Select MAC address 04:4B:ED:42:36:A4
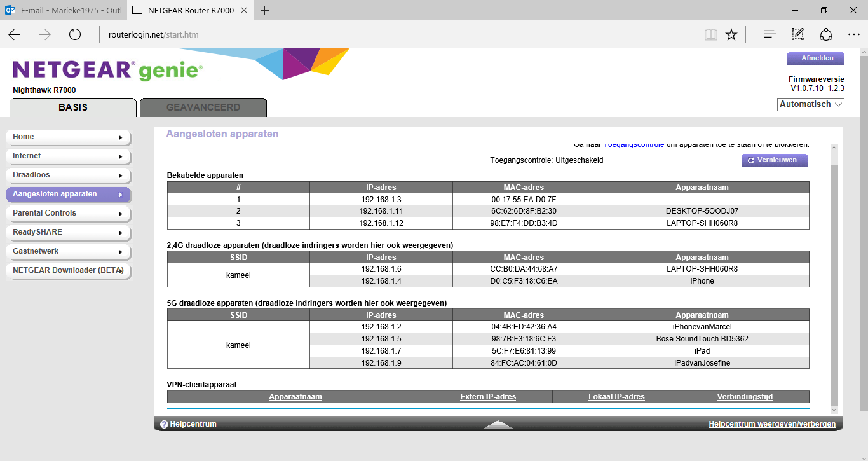The width and height of the screenshot is (868, 461). click(x=524, y=327)
